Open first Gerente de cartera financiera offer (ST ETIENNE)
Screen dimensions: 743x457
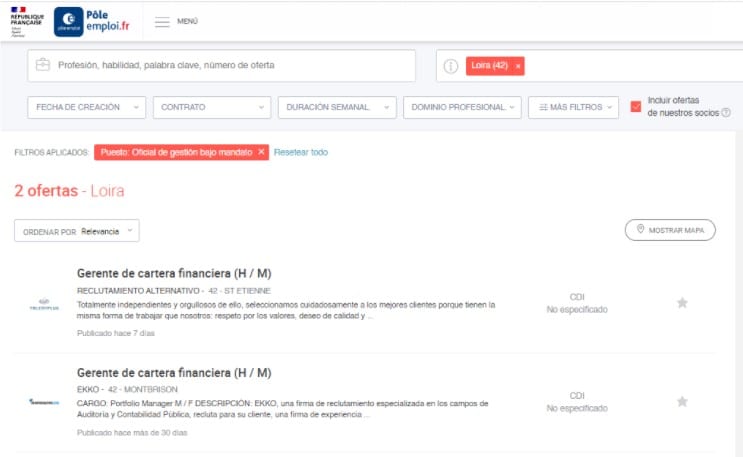click(174, 274)
